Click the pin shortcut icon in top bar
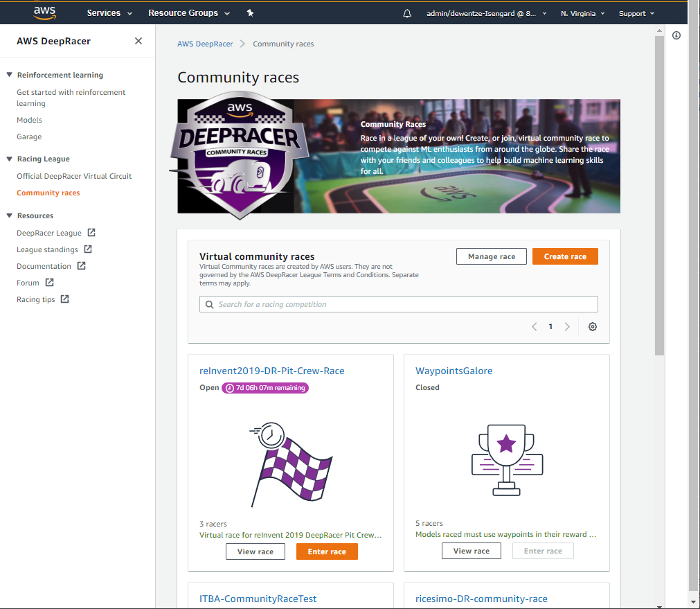The image size is (700, 609). [x=250, y=13]
